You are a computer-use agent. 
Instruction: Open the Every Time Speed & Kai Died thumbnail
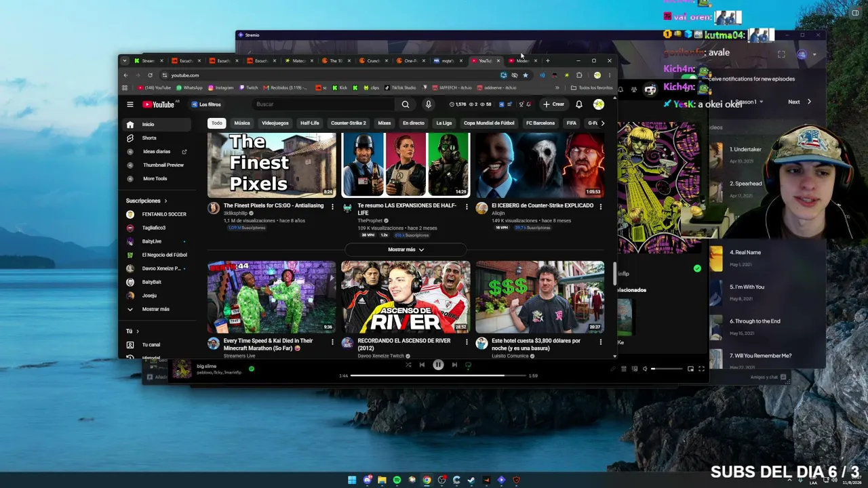(271, 297)
